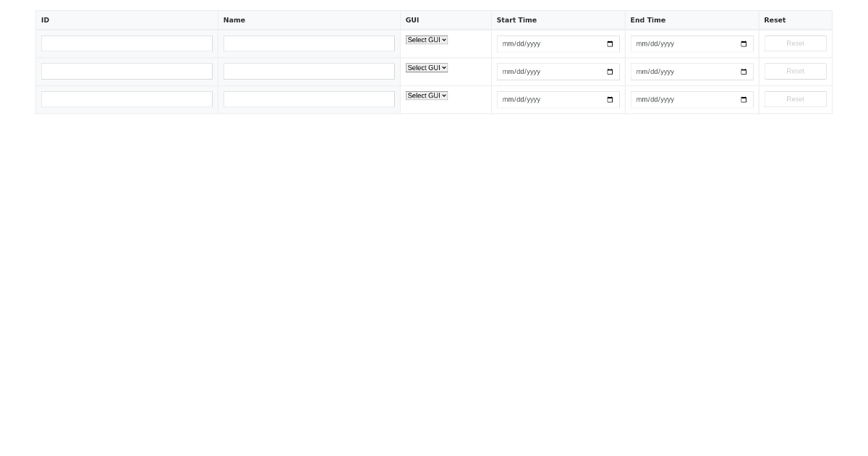
Task: Open calendar picker in second row Start Time
Action: point(610,72)
